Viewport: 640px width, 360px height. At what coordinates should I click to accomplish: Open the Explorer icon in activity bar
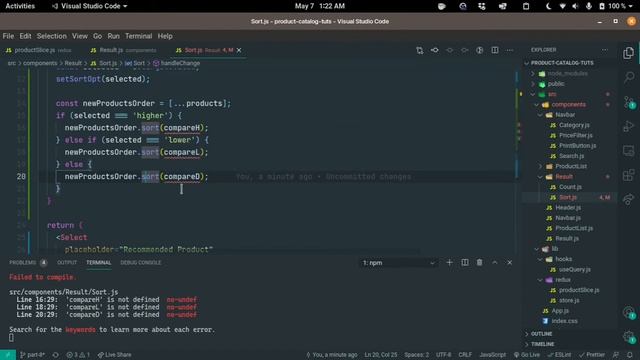click(x=629, y=53)
